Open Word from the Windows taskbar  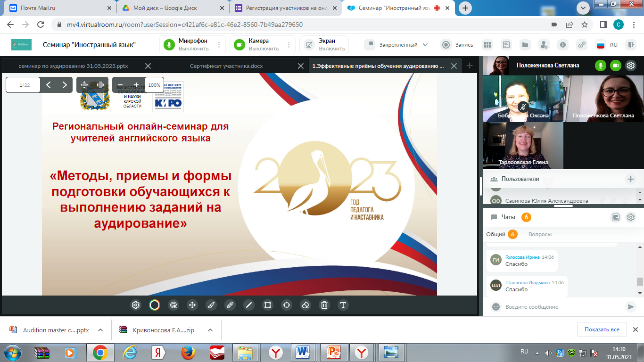(302, 352)
